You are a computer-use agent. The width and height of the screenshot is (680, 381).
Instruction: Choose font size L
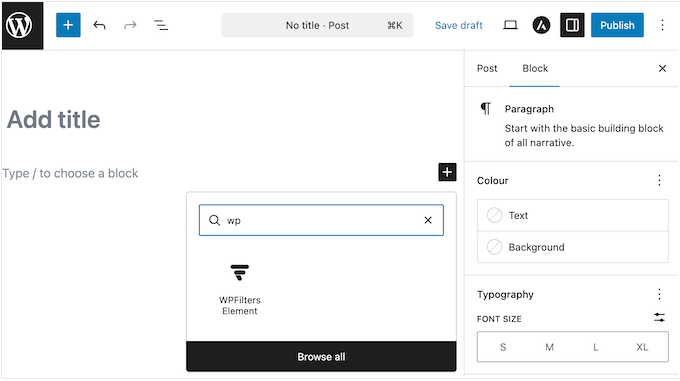(596, 347)
